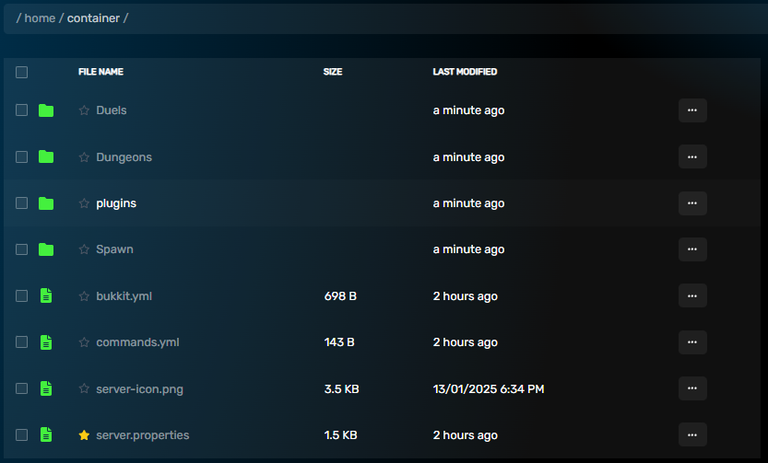Screen dimensions: 768x463
Task: Unstar the server.properties file
Action: pyautogui.click(x=84, y=435)
